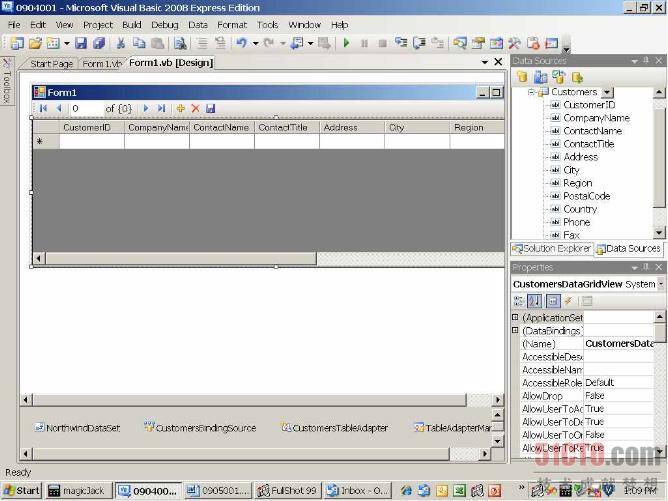The width and height of the screenshot is (668, 501).
Task: Toggle the Properties Alphabetical sort icon
Action: (535, 301)
